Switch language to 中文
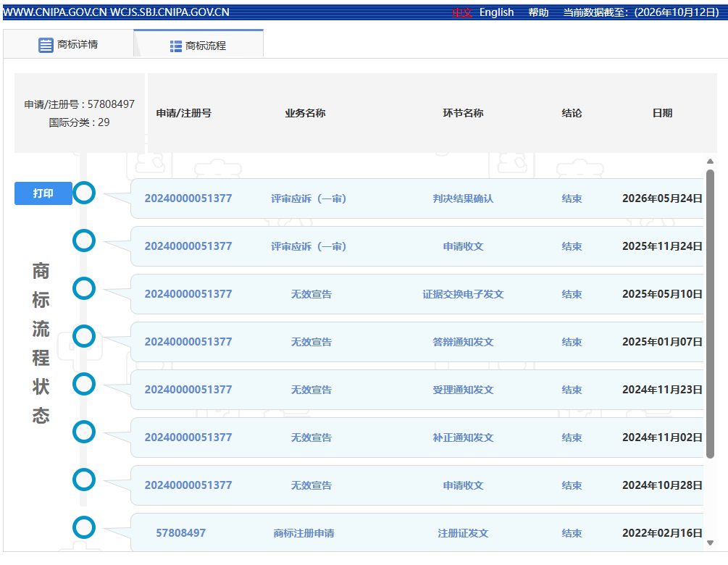 pyautogui.click(x=462, y=12)
